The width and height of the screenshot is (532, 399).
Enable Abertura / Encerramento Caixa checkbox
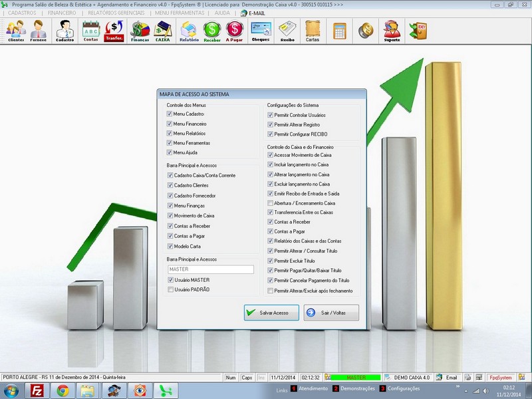coord(270,203)
